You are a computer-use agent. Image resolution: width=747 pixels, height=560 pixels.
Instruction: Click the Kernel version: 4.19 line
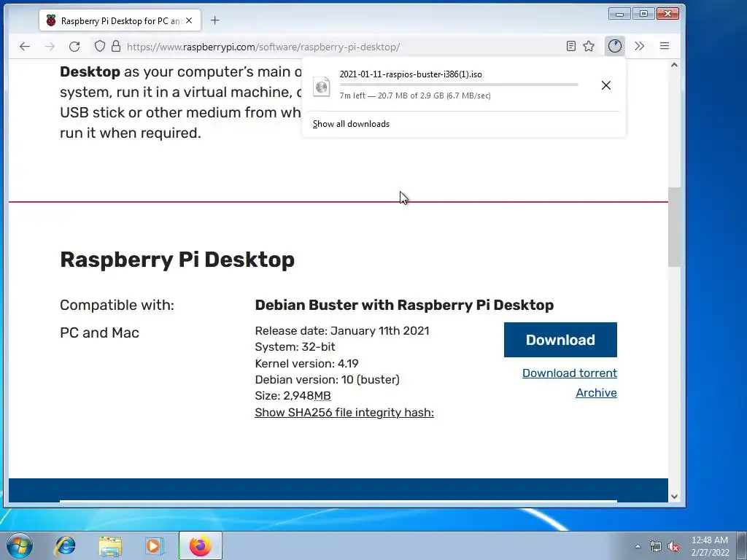(x=306, y=363)
